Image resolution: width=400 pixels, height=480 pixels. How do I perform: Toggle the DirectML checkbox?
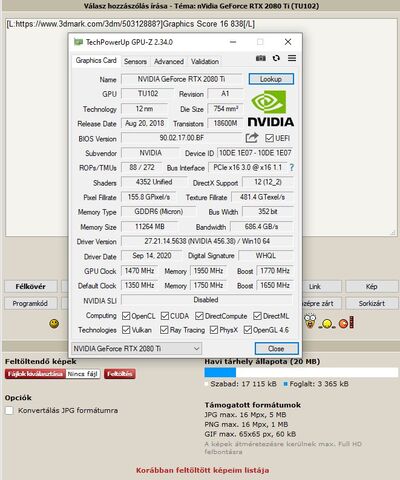pyautogui.click(x=257, y=316)
